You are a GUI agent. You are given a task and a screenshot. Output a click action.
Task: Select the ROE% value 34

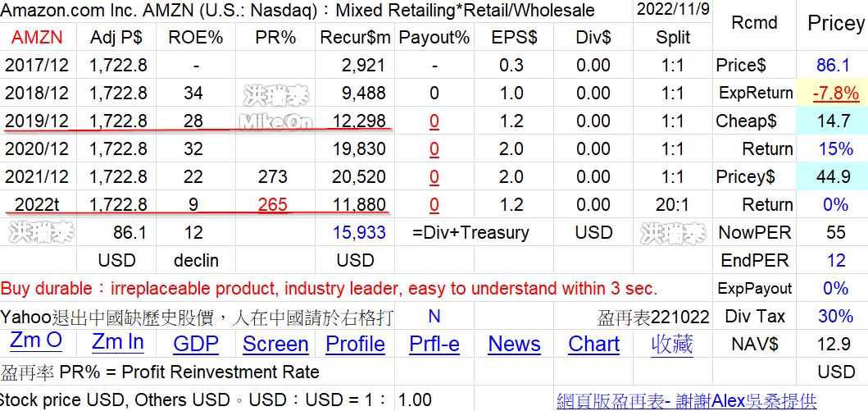tap(195, 93)
